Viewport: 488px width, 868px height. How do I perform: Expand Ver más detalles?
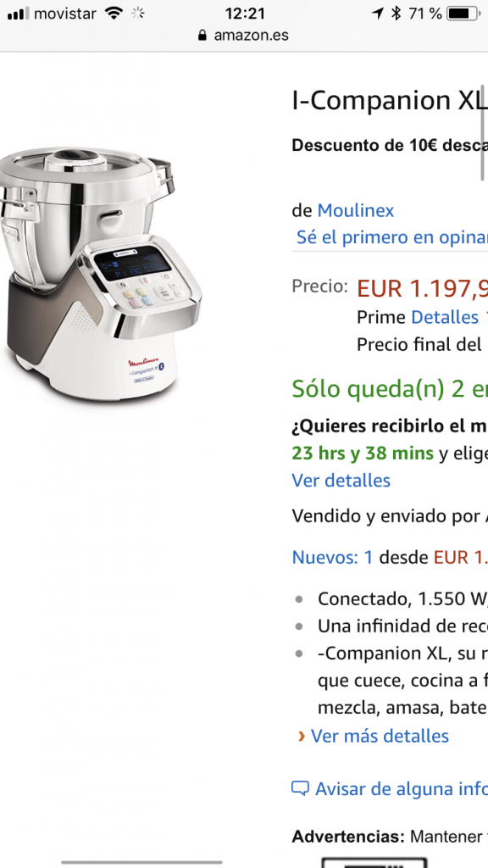[380, 736]
